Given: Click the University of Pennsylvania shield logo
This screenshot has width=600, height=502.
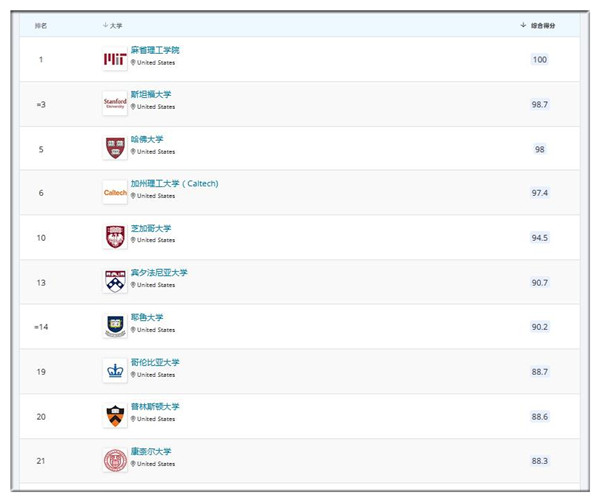Looking at the screenshot, I should 115,282.
